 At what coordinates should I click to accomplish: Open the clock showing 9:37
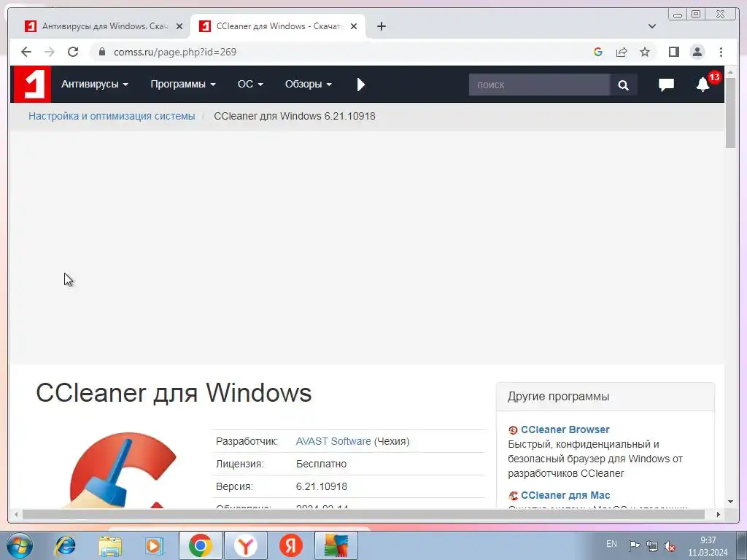(708, 546)
